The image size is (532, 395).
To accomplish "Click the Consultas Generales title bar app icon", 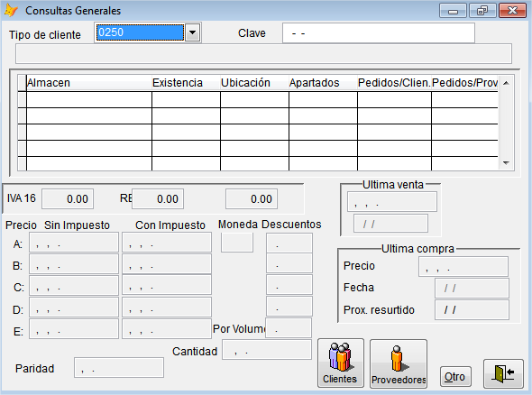I will 11,11.
